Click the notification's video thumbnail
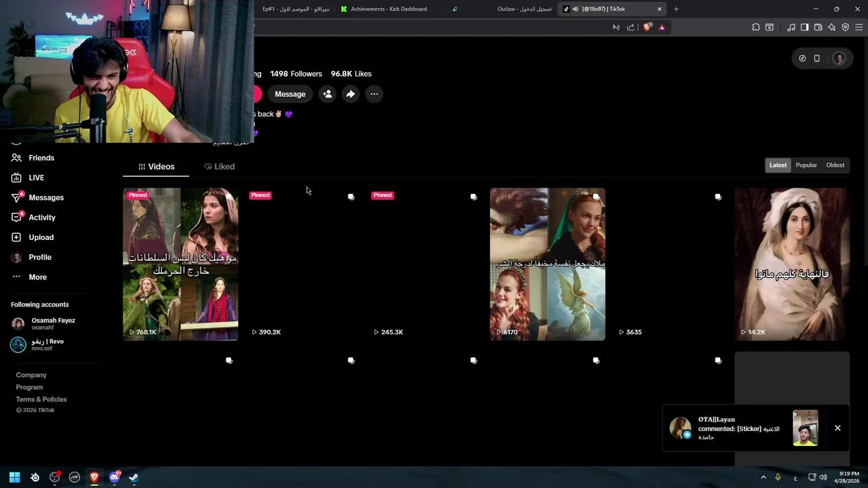Image resolution: width=868 pixels, height=488 pixels. click(806, 428)
